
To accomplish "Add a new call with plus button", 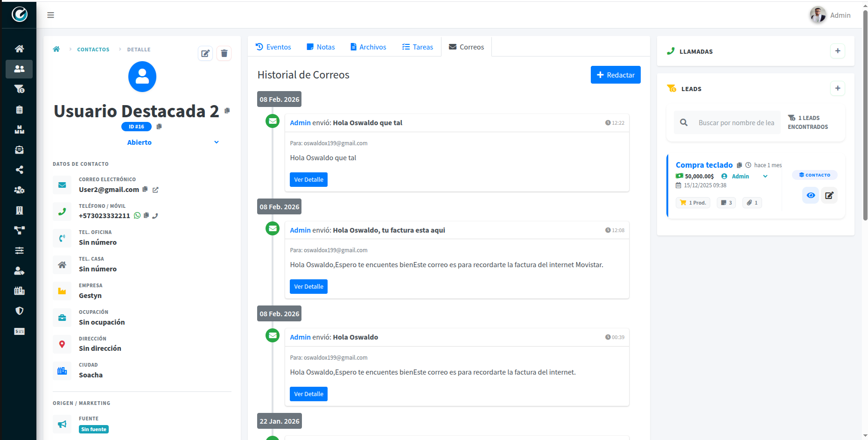I will coord(838,51).
